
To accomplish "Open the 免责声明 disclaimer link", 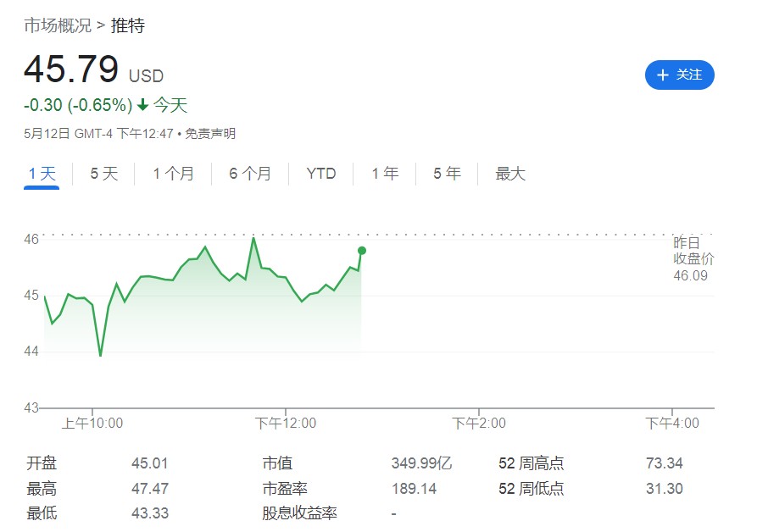I will 210,133.
